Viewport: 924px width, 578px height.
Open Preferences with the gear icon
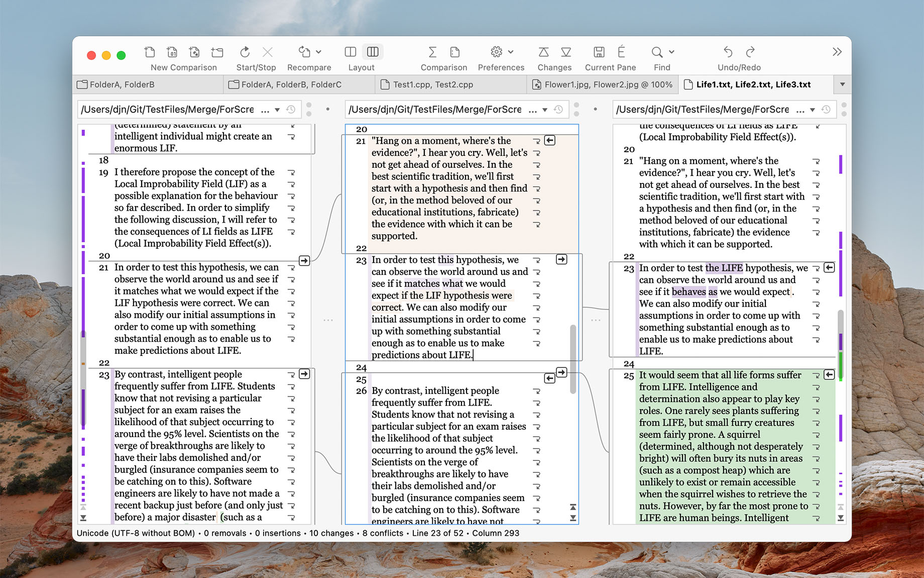(496, 52)
